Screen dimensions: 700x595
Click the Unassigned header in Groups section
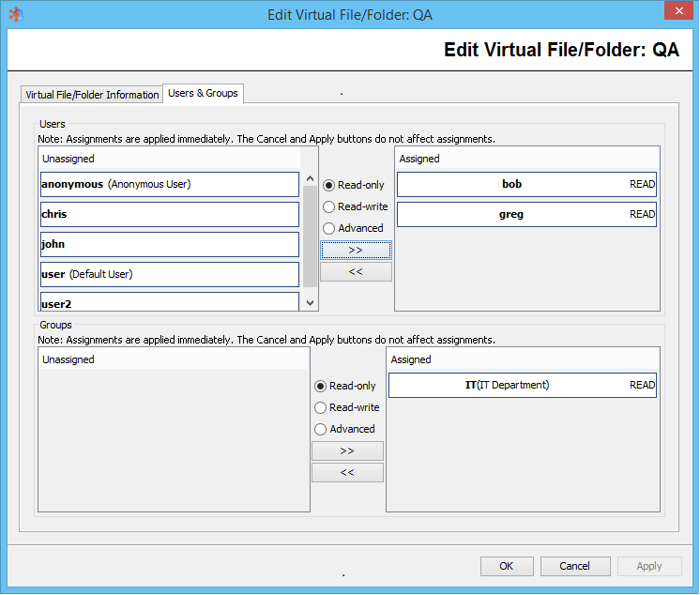click(x=175, y=359)
